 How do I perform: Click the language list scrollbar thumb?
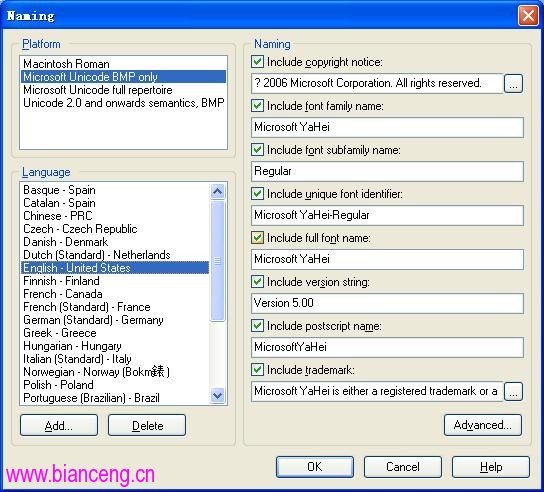218,261
